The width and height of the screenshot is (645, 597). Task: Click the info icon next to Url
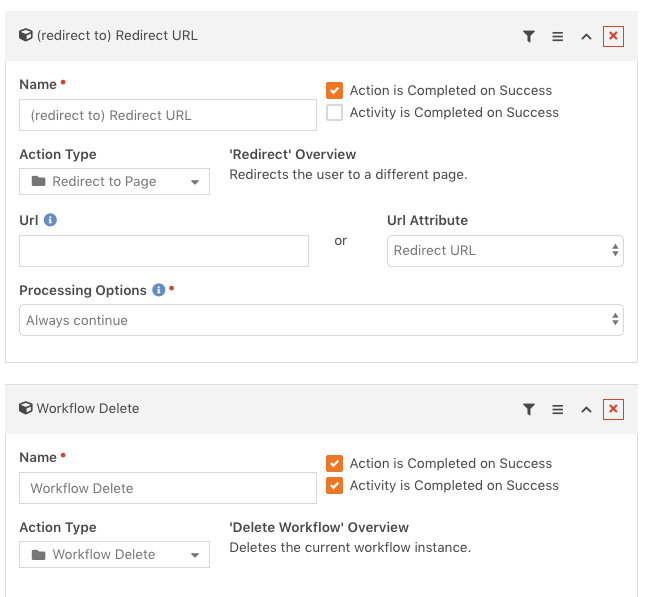(50, 220)
